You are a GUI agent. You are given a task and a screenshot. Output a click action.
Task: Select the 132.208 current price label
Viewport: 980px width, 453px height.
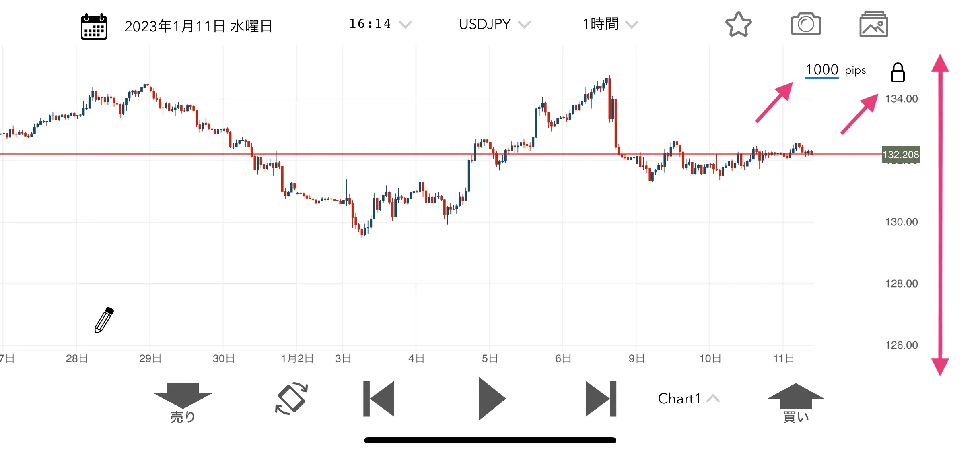click(901, 154)
